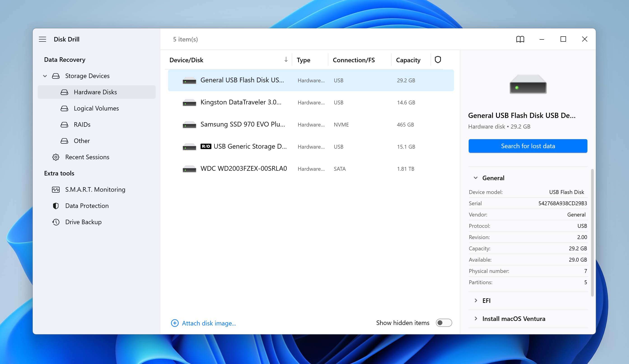Select the Kingston DataTraveler 3.0 disk

click(x=241, y=102)
